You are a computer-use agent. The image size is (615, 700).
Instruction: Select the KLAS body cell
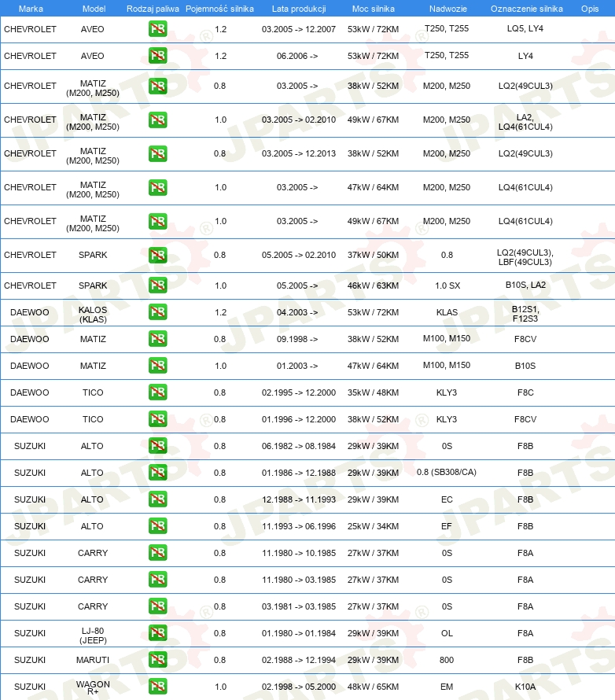[x=447, y=312]
